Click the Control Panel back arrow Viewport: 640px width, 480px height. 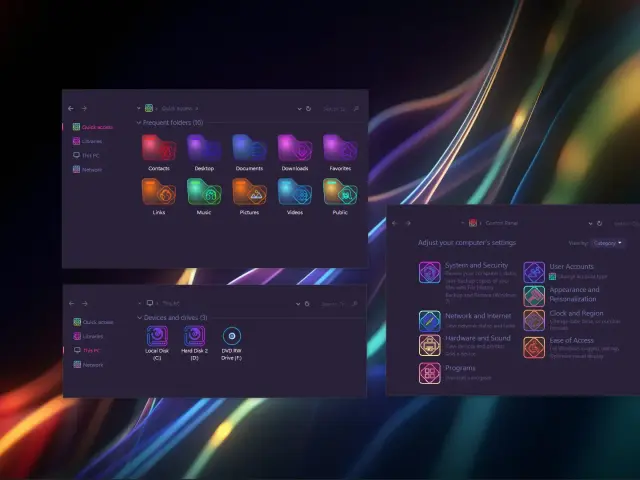pos(394,223)
